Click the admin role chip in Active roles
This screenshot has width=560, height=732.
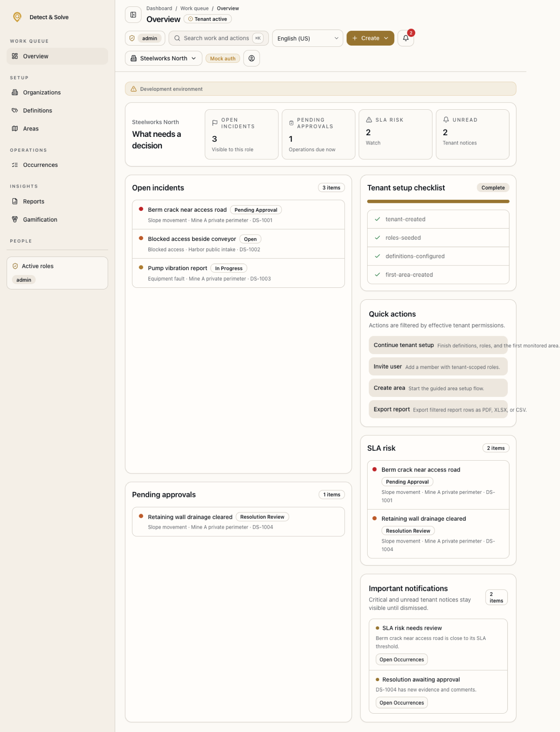coord(24,280)
